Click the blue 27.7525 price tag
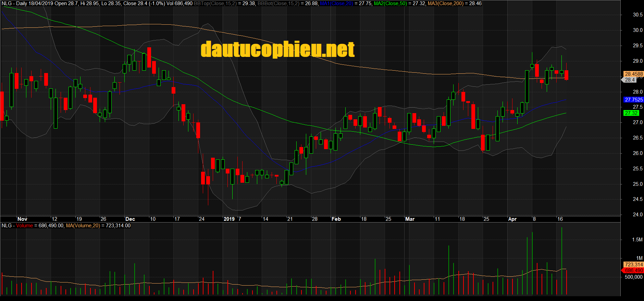 click(633, 100)
